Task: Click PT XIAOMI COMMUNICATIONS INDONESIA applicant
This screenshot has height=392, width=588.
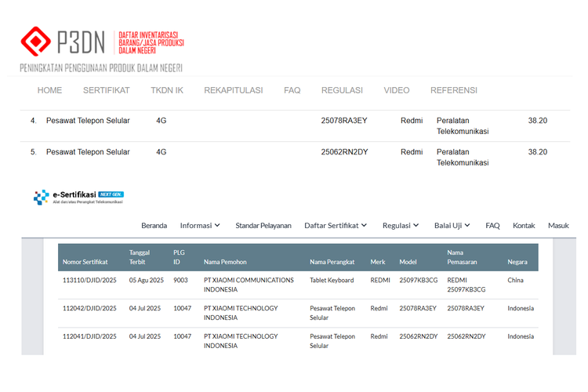Action: click(x=249, y=285)
